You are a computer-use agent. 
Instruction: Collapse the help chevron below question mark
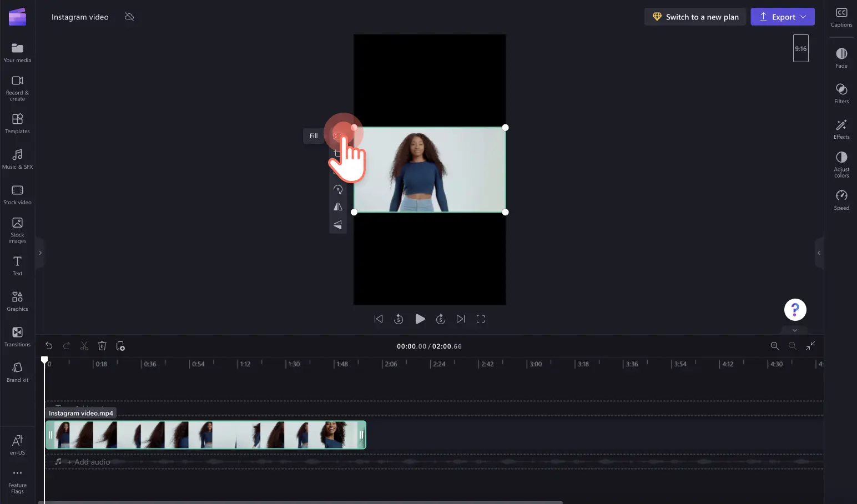pyautogui.click(x=794, y=330)
